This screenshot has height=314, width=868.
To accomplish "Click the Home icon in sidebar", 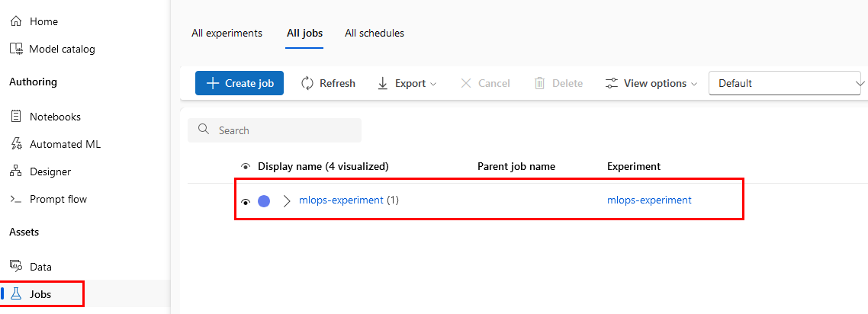I will pos(16,21).
